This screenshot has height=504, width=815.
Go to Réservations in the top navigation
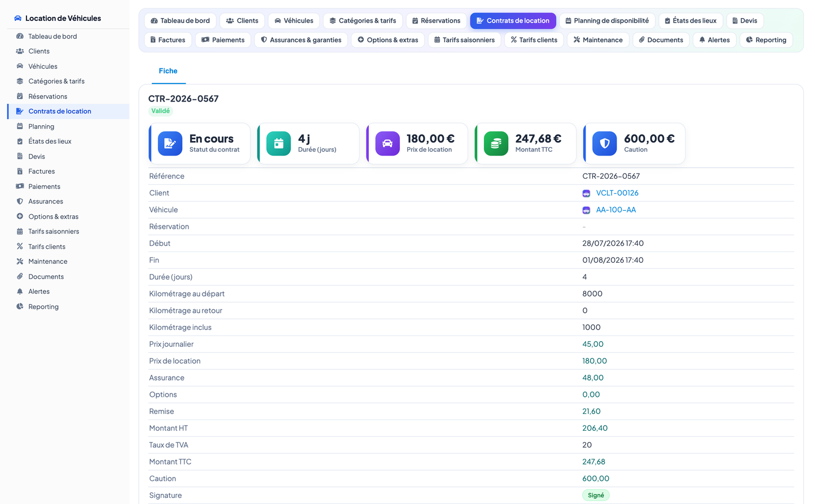(437, 21)
